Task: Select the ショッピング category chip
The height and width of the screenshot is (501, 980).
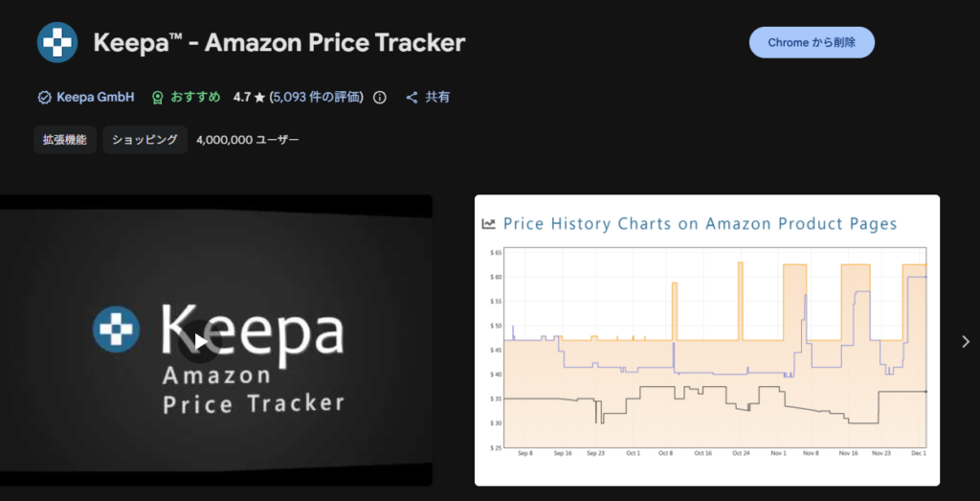Action: click(145, 140)
